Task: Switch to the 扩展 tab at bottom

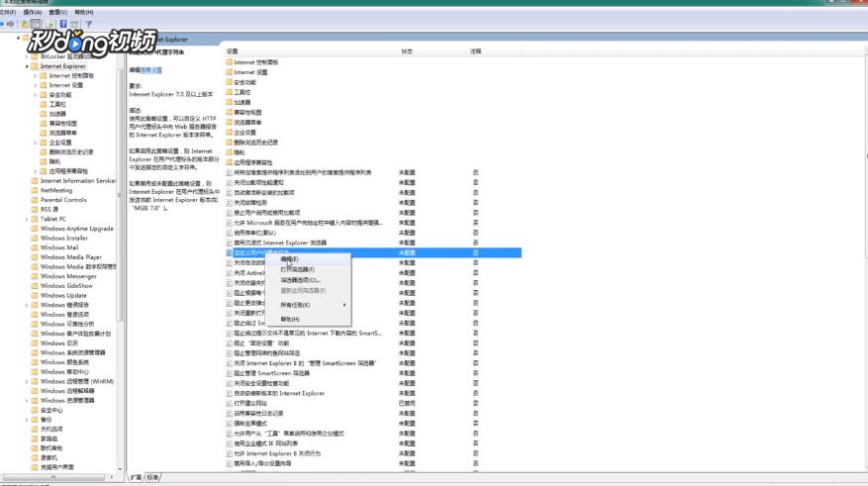Action: click(x=136, y=477)
